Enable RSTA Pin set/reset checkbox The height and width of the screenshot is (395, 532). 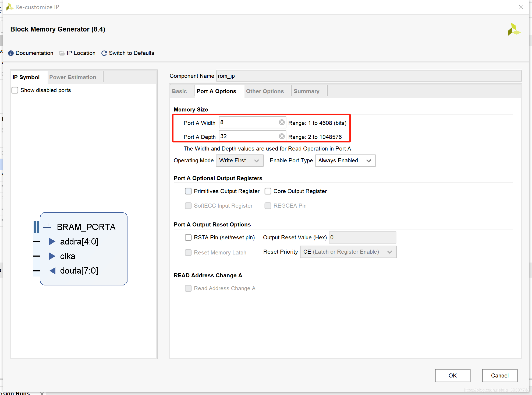(x=188, y=237)
